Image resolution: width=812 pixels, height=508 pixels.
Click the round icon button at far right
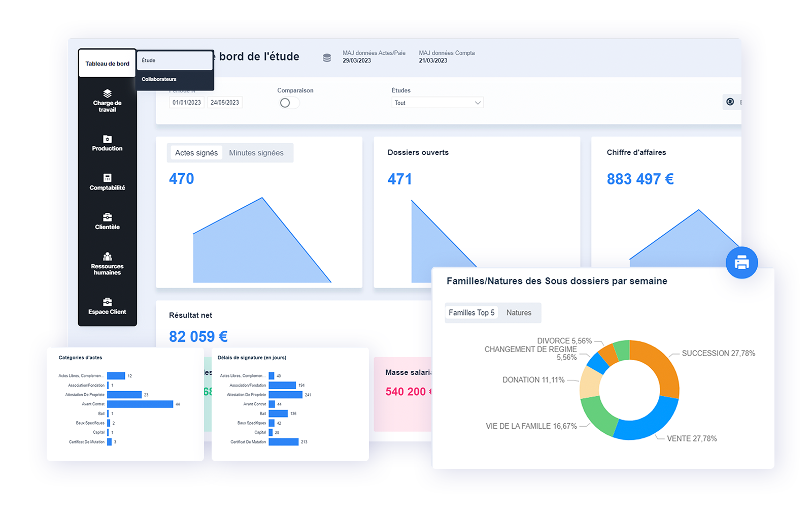730,102
